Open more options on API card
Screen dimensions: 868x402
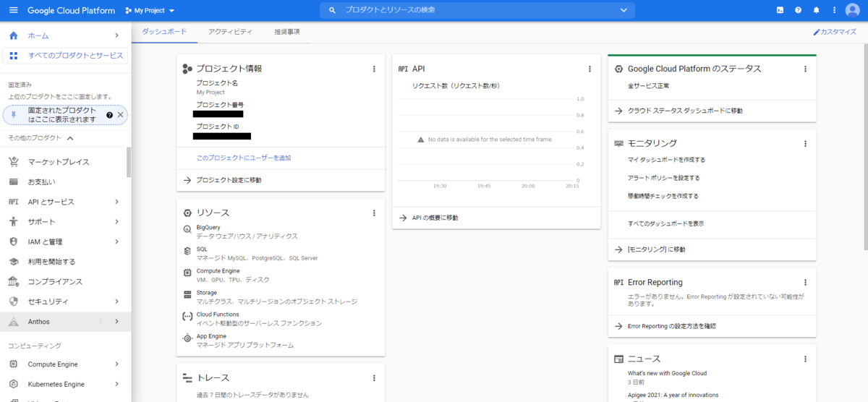(x=590, y=69)
